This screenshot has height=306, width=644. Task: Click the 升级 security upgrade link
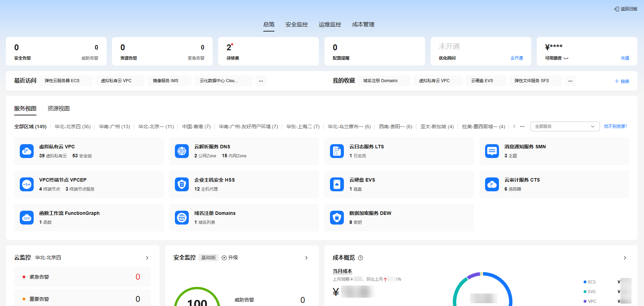233,258
